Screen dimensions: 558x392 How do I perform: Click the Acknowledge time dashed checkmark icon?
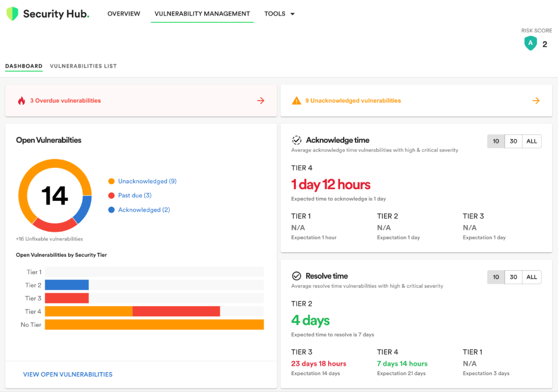[x=296, y=140]
